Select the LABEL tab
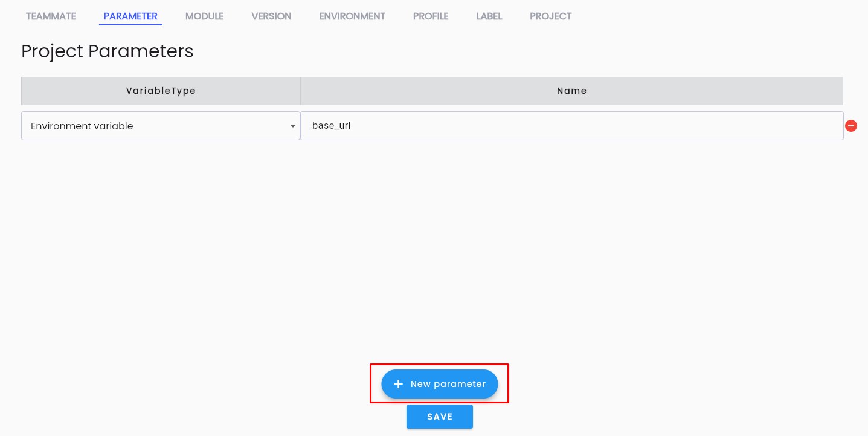 tap(489, 16)
